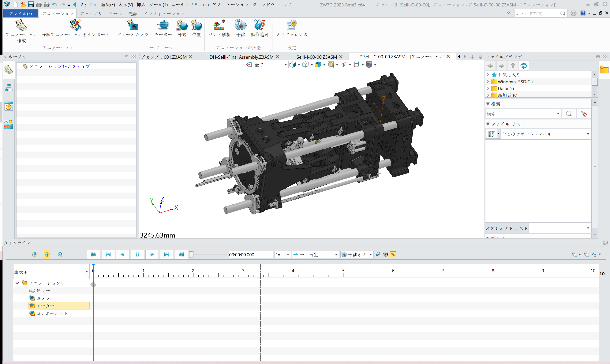Click the Save icon in quick access toolbar
This screenshot has height=364, width=610.
pyautogui.click(x=31, y=4)
